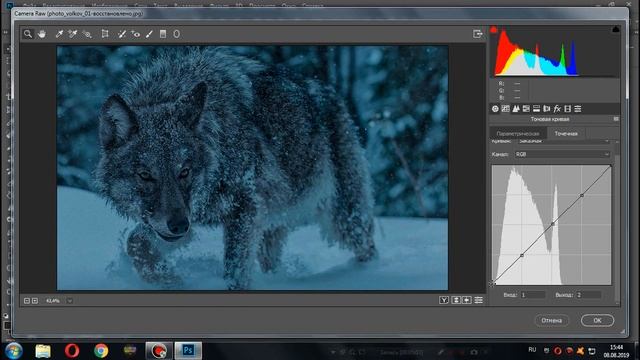
Task: Select the Red Eye Removal tool
Action: click(136, 34)
